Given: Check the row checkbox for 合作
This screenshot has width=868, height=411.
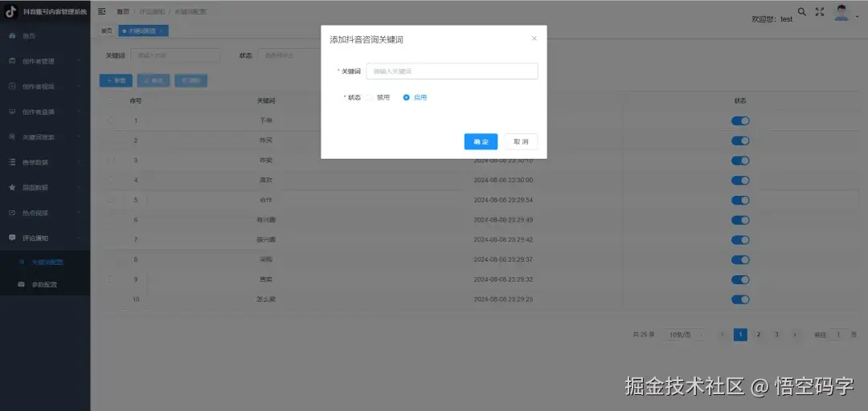Looking at the screenshot, I should [x=111, y=200].
